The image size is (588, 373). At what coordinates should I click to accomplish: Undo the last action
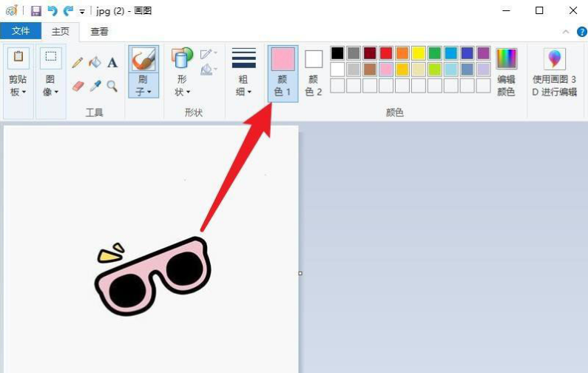[x=52, y=10]
